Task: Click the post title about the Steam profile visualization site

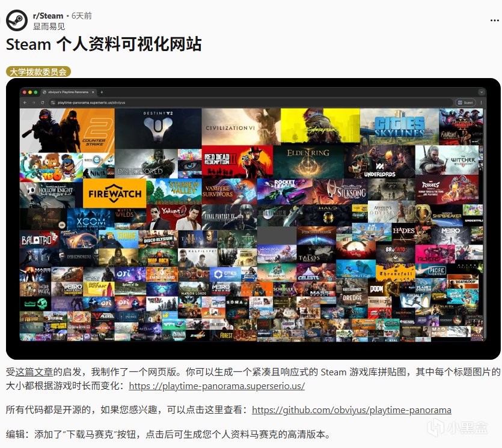Action: (x=104, y=44)
